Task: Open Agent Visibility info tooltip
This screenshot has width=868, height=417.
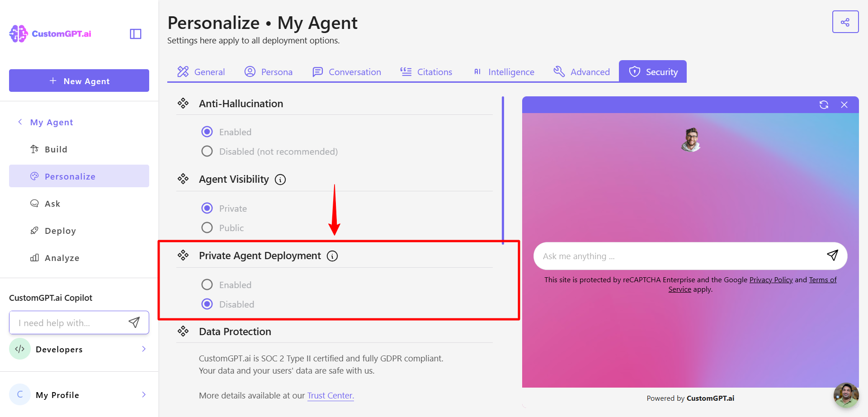Action: tap(280, 180)
